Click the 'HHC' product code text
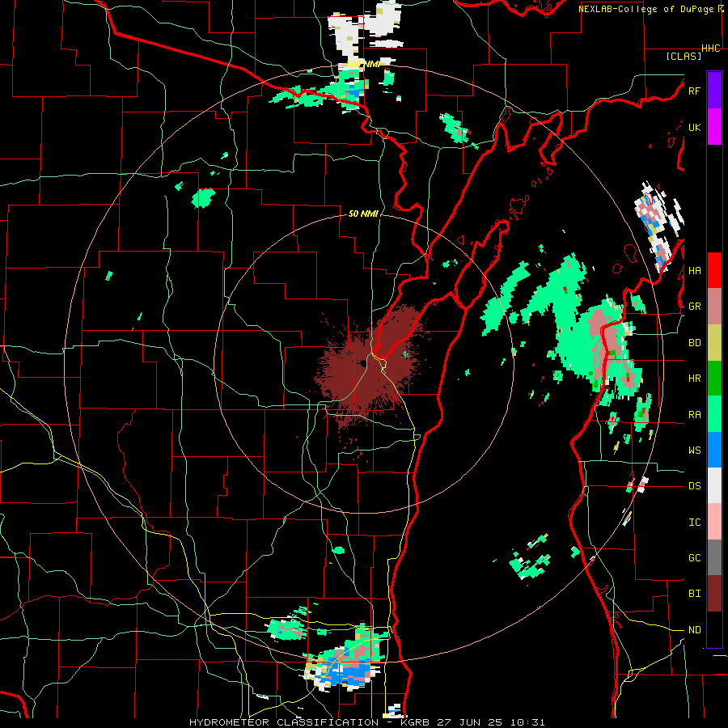 pyautogui.click(x=711, y=49)
